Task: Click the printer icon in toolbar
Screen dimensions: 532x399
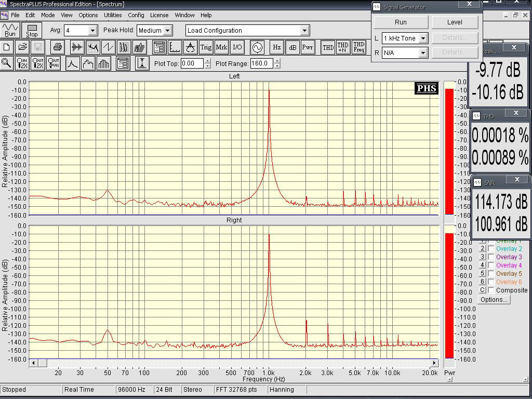Action: (57, 47)
